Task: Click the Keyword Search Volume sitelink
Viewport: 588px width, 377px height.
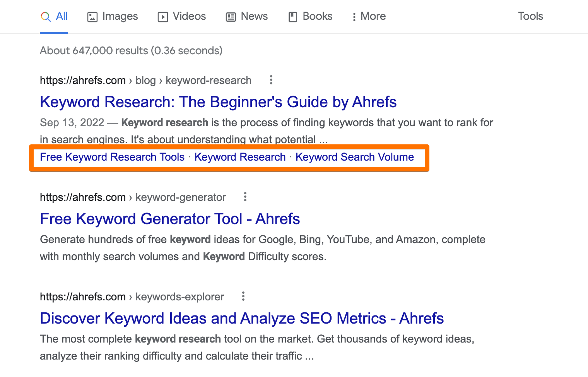Action: (355, 157)
